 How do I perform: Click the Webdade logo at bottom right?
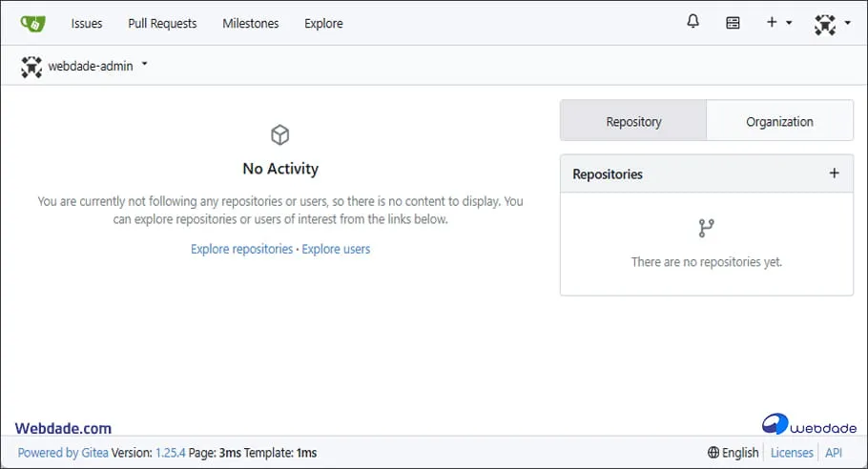pyautogui.click(x=809, y=425)
